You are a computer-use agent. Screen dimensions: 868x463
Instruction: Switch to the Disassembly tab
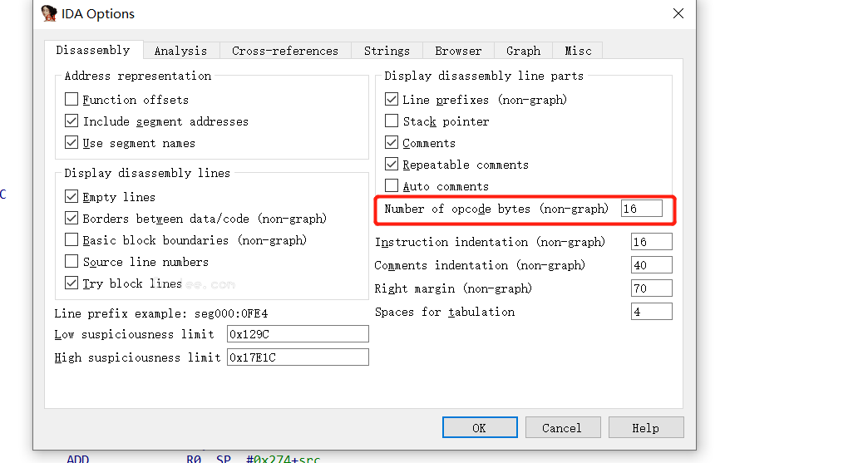tap(93, 50)
